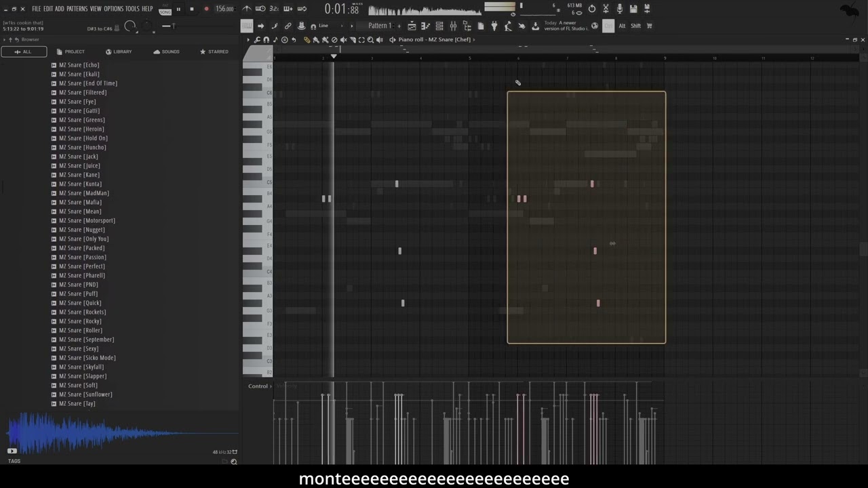The width and height of the screenshot is (868, 488).
Task: Switch browser to the PROJECT tab
Action: click(x=71, y=52)
